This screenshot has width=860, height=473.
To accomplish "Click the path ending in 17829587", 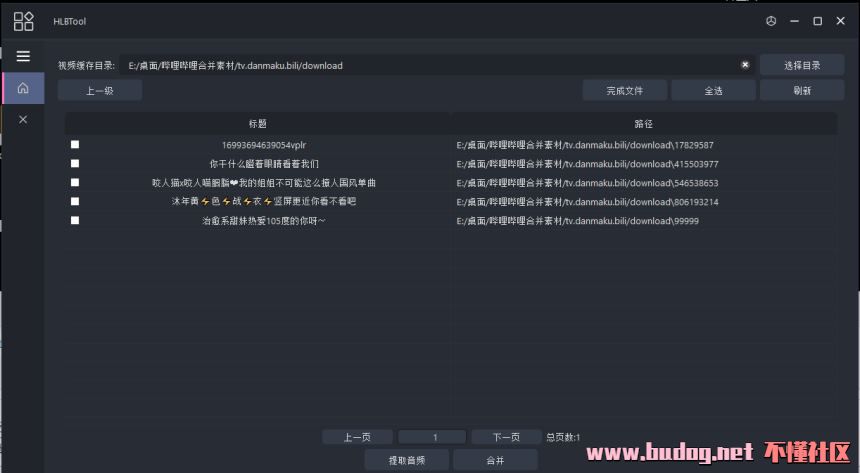I will 585,145.
